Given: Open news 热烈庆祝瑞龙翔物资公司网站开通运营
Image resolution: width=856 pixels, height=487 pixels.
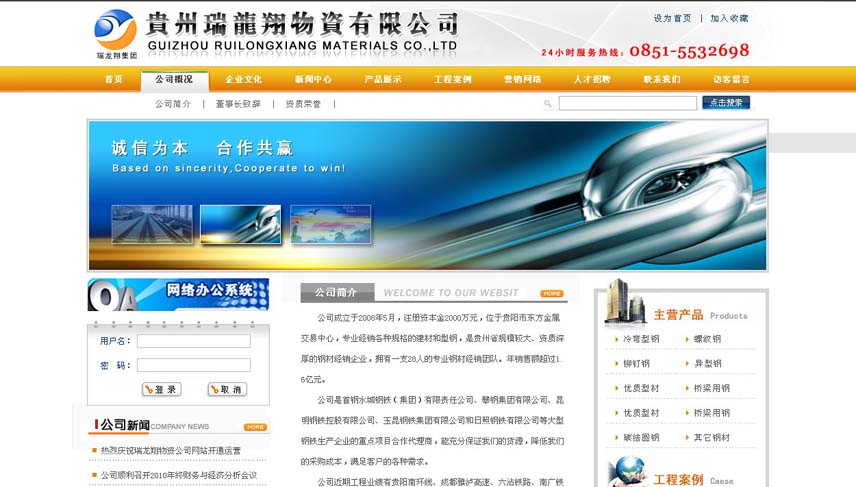Looking at the screenshot, I should pos(170,450).
